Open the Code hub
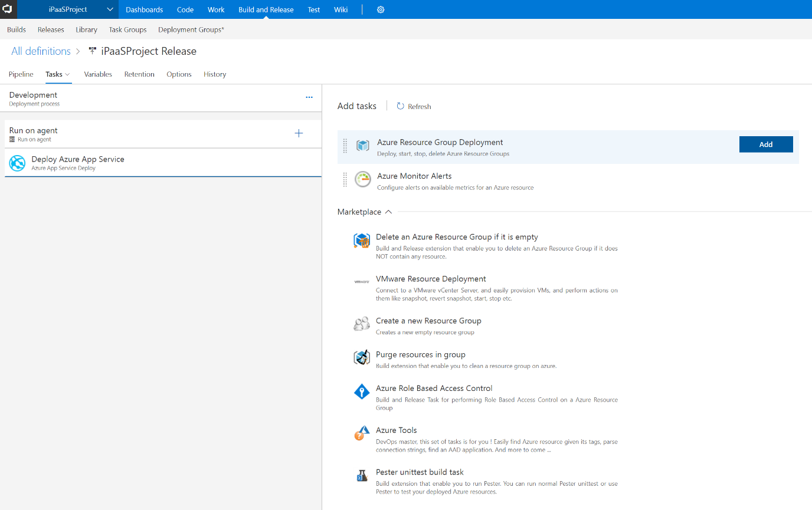Screen dimensions: 812x510 [x=185, y=9]
